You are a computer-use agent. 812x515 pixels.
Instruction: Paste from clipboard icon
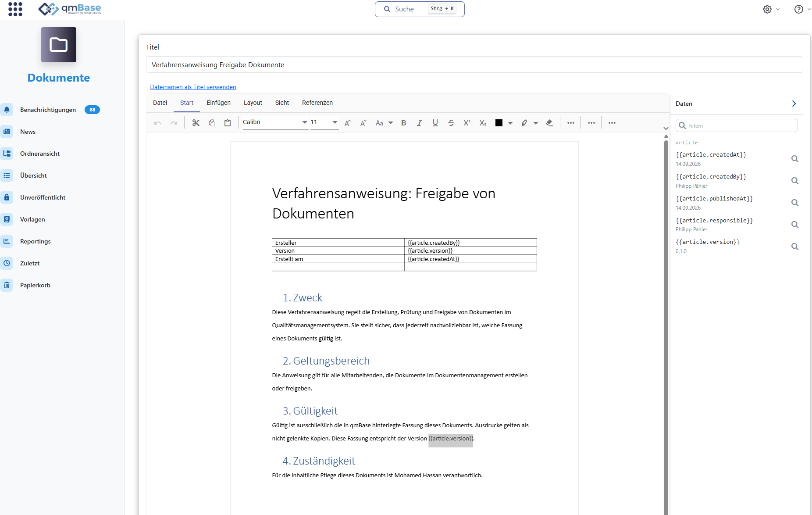tap(228, 123)
